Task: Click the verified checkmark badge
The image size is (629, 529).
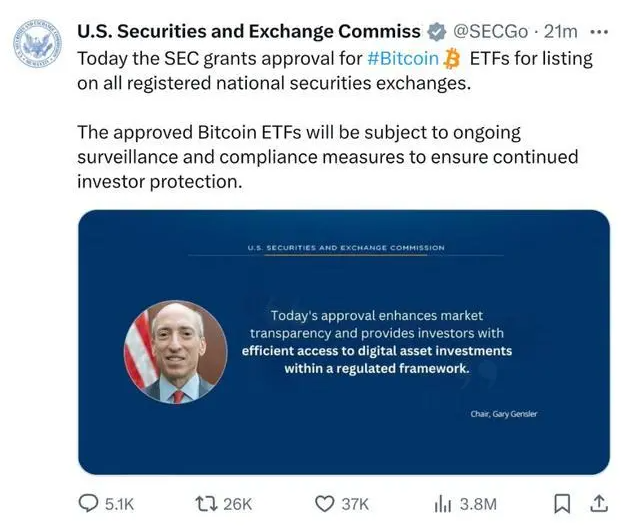Action: click(x=437, y=32)
